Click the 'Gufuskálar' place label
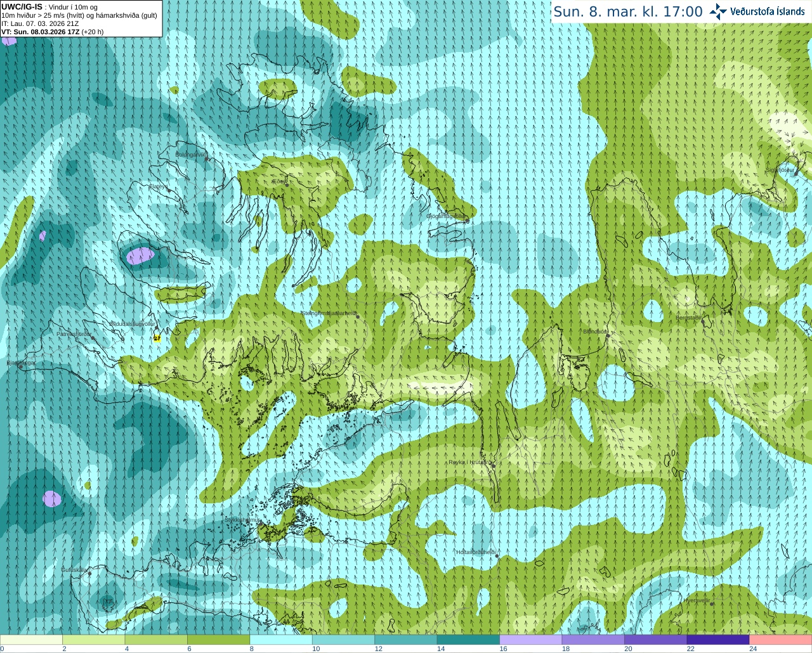The height and width of the screenshot is (653, 812). (74, 569)
